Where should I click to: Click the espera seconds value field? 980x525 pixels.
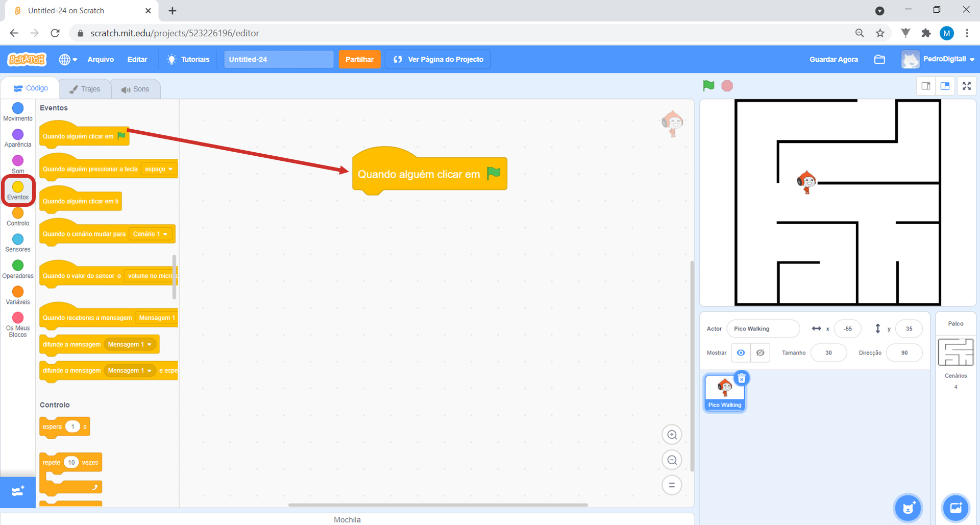click(x=73, y=426)
